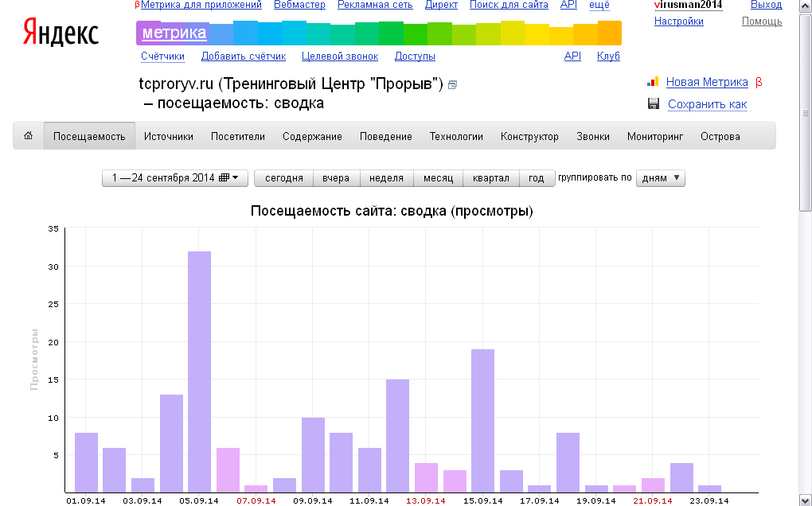Open the Новая Метрика link
The width and height of the screenshot is (812, 506).
[707, 82]
